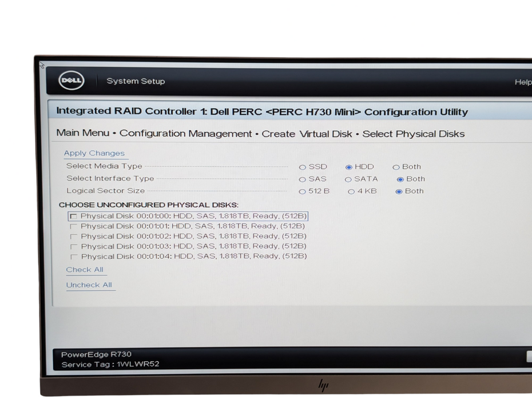Click the Check All link

tap(85, 270)
